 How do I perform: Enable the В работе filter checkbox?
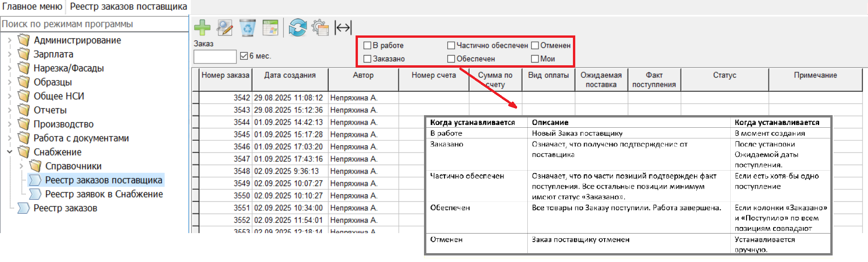pyautogui.click(x=367, y=45)
